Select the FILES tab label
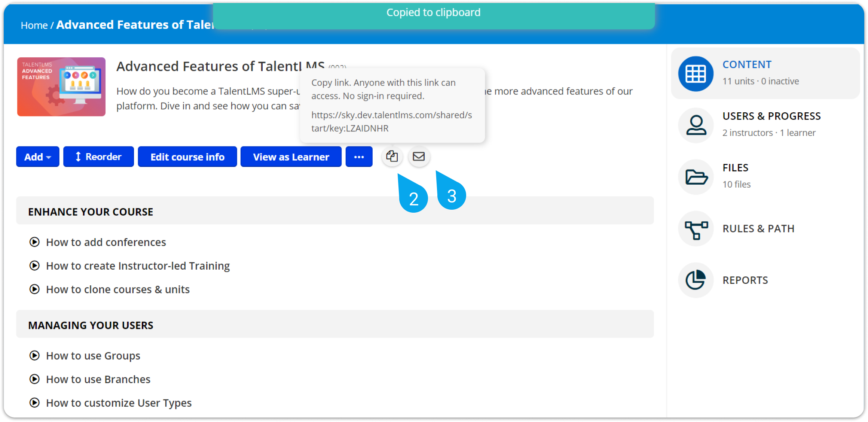 735,168
